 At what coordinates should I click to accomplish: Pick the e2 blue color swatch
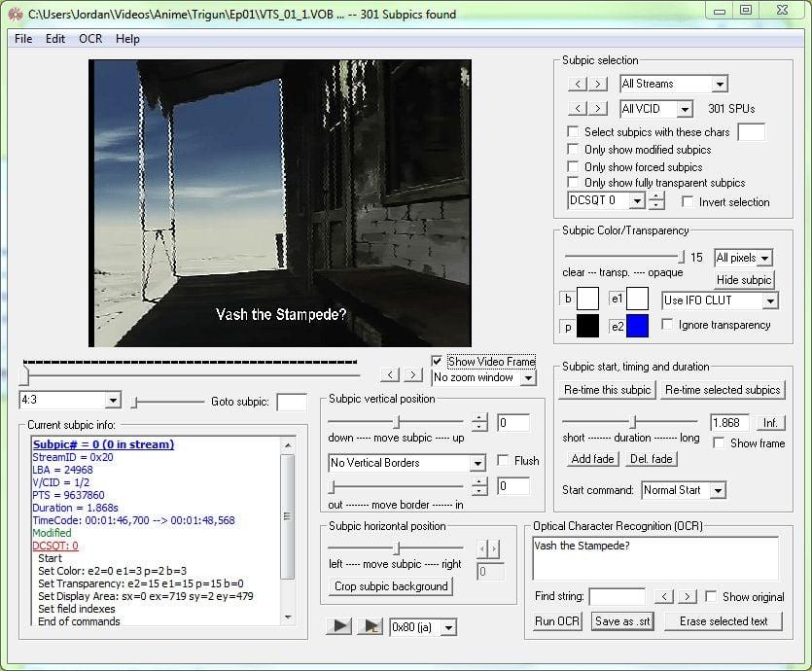click(x=638, y=326)
